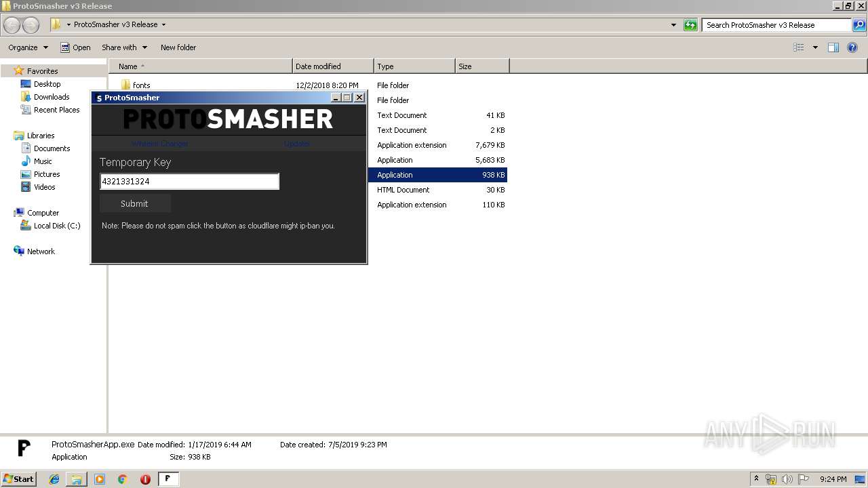Launch Windows Media Player from taskbar
The image size is (868, 488).
tap(100, 479)
